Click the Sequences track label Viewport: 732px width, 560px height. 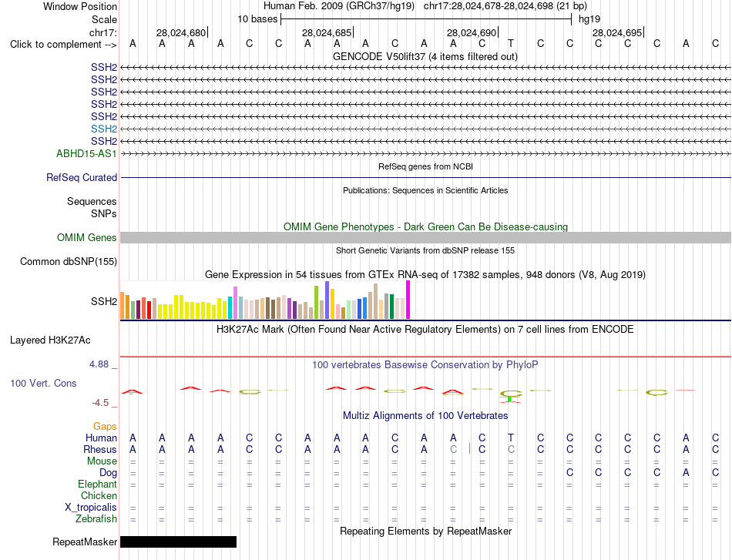(x=92, y=201)
